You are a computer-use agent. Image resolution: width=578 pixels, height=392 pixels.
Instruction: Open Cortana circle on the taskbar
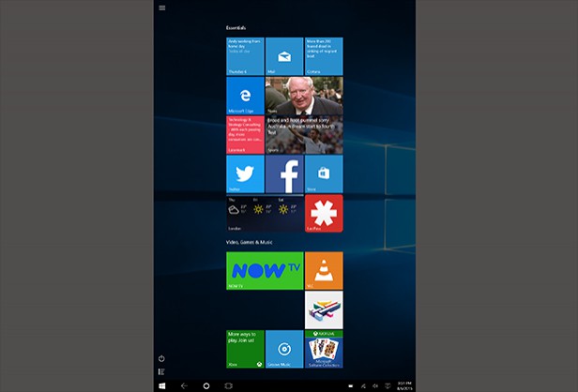[x=206, y=385]
